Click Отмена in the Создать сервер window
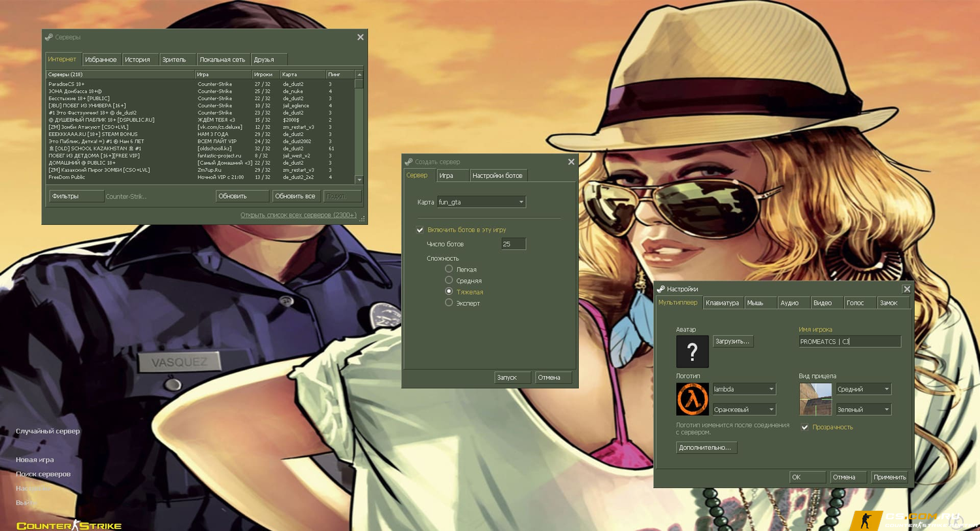 point(553,377)
